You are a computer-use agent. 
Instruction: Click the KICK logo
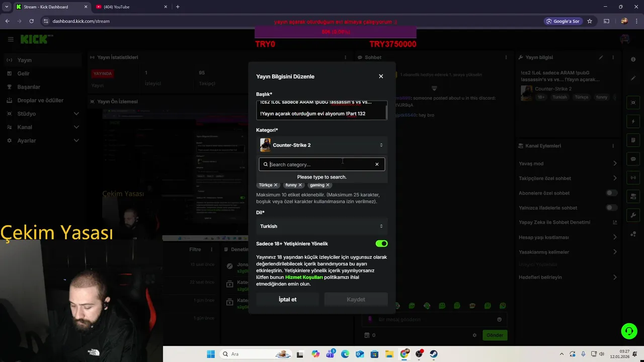click(x=34, y=39)
